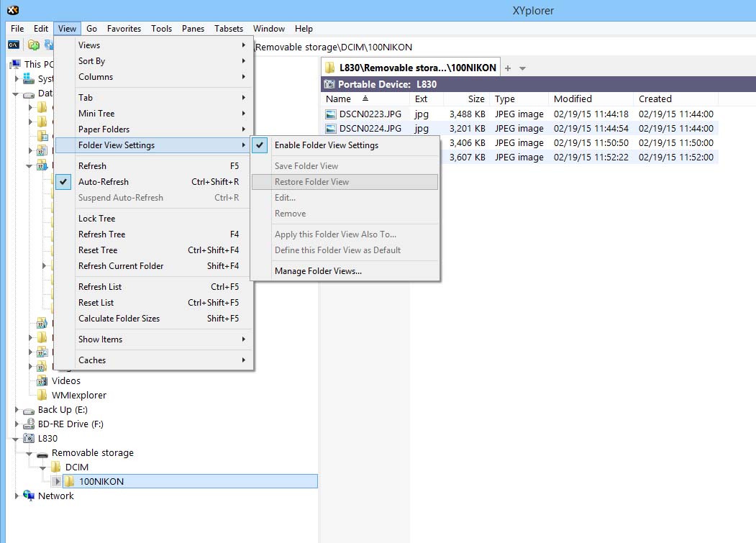Collapse the DCIM folder in tree
This screenshot has height=543, width=756.
click(x=44, y=467)
